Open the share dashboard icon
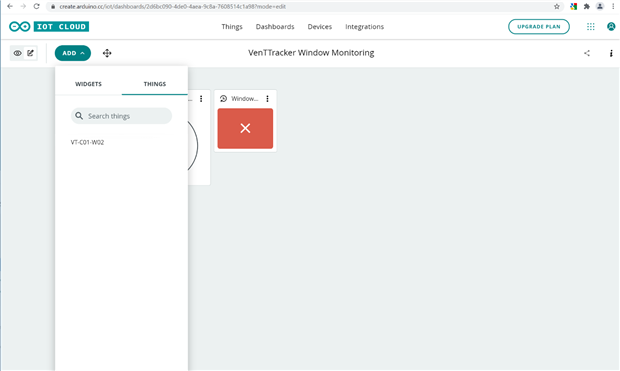 tap(587, 53)
